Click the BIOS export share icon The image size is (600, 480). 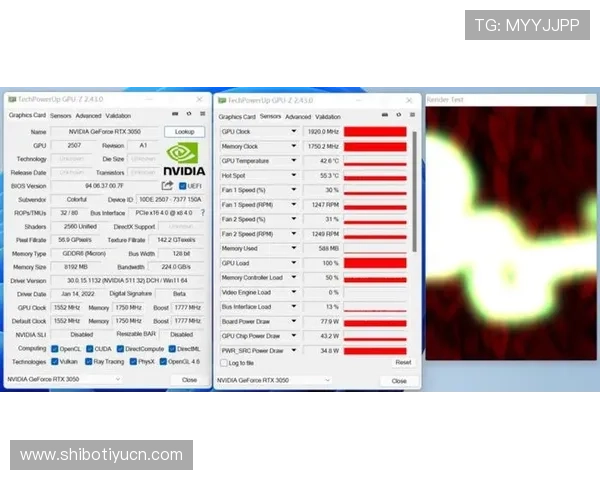pyautogui.click(x=167, y=185)
